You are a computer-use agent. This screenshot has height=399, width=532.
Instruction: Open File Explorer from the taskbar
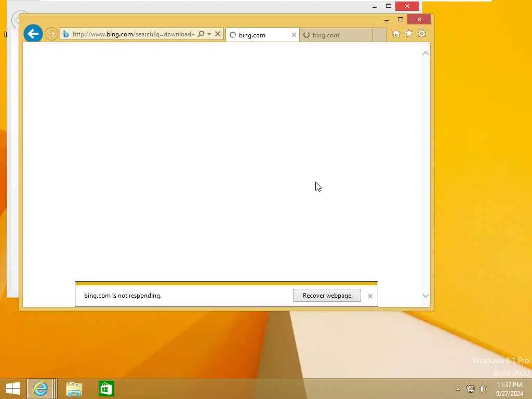[x=74, y=389]
